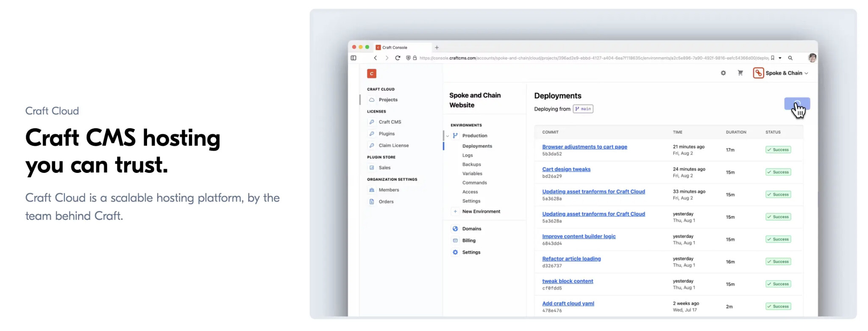
Task: Click the document icon beside Orders
Action: coord(372,202)
